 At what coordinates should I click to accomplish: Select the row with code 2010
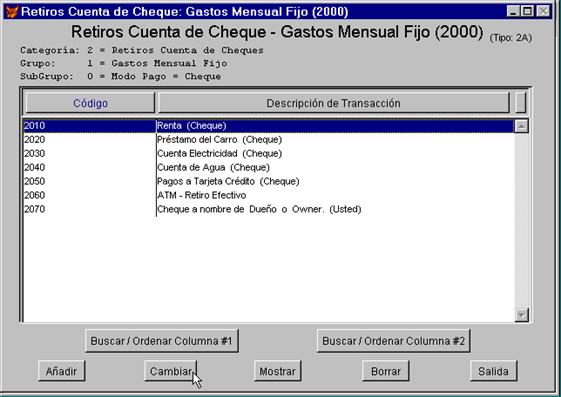point(268,126)
